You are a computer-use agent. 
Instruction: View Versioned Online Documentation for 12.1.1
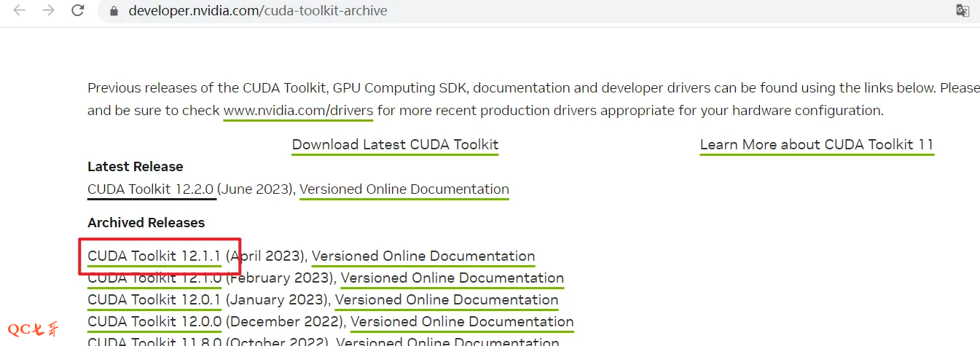point(423,256)
